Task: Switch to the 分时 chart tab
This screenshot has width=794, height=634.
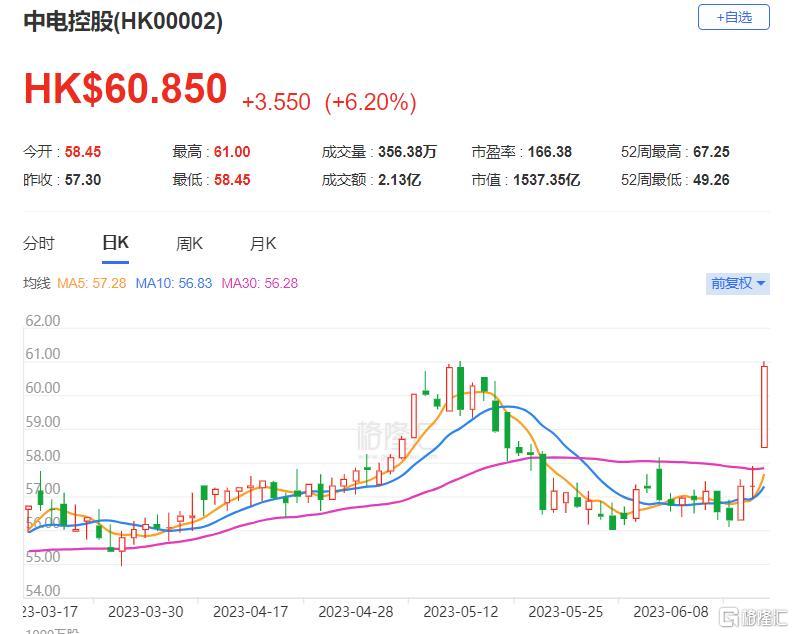Action: coord(39,243)
